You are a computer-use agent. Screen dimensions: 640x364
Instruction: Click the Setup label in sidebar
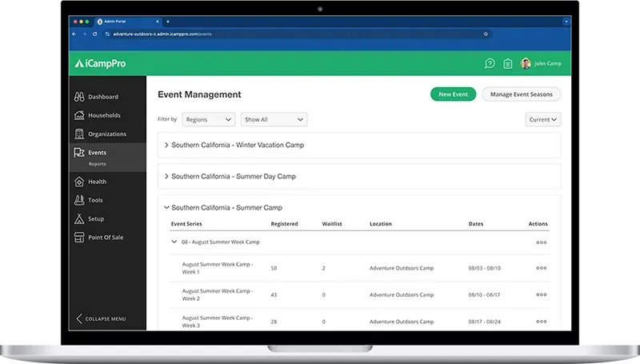tap(96, 218)
